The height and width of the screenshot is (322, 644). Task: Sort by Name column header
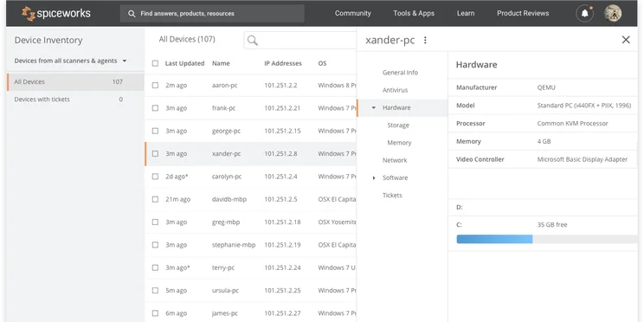pyautogui.click(x=221, y=63)
